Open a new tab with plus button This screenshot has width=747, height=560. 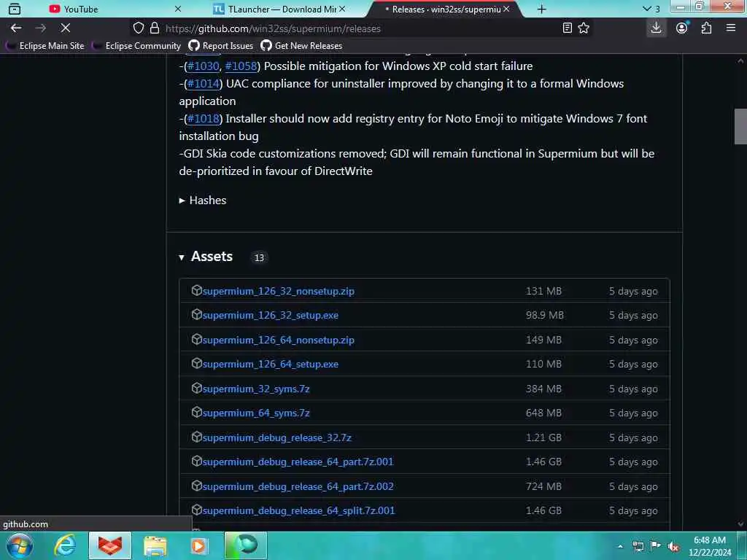coord(542,9)
